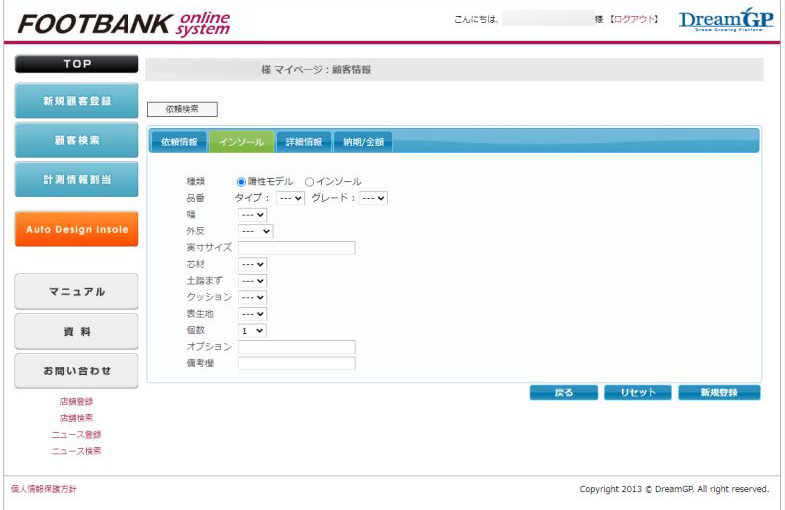Screen dimensions: 785x510
Task: Click the 戻る button
Action: (x=564, y=393)
